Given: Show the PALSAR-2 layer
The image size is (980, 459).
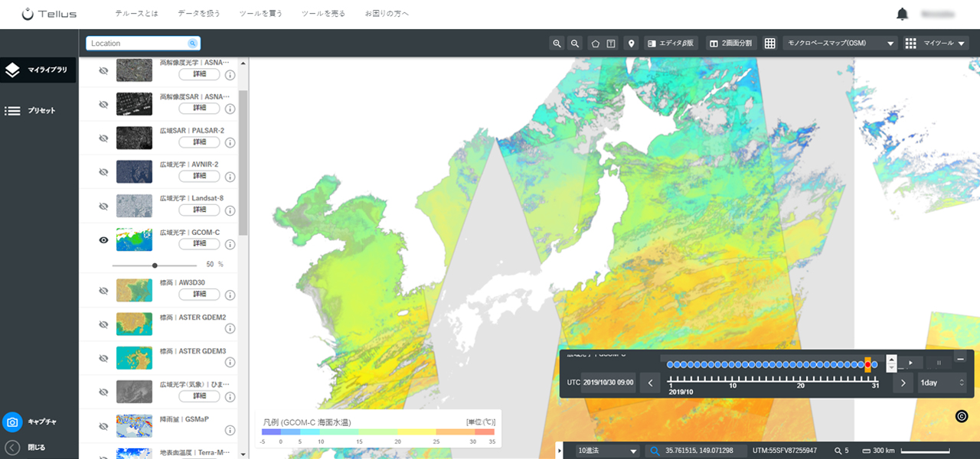Looking at the screenshot, I should (x=103, y=138).
